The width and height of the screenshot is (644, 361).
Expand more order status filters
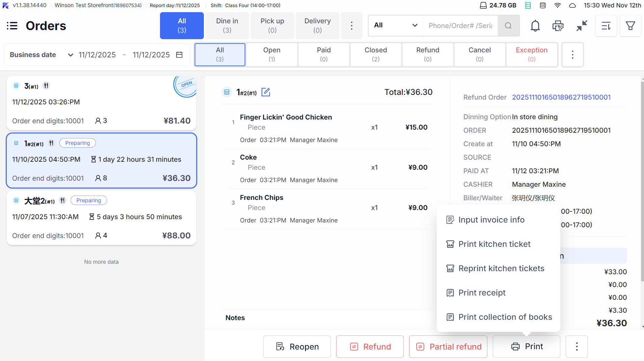point(572,55)
